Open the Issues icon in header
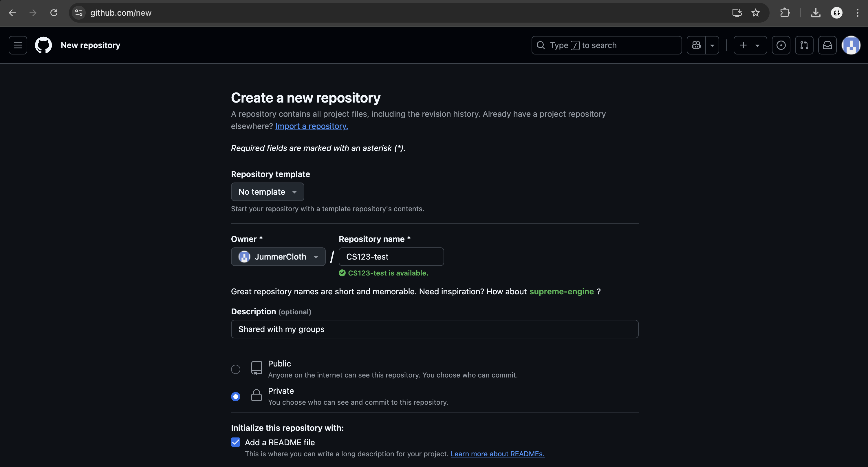The width and height of the screenshot is (868, 467). [x=781, y=45]
